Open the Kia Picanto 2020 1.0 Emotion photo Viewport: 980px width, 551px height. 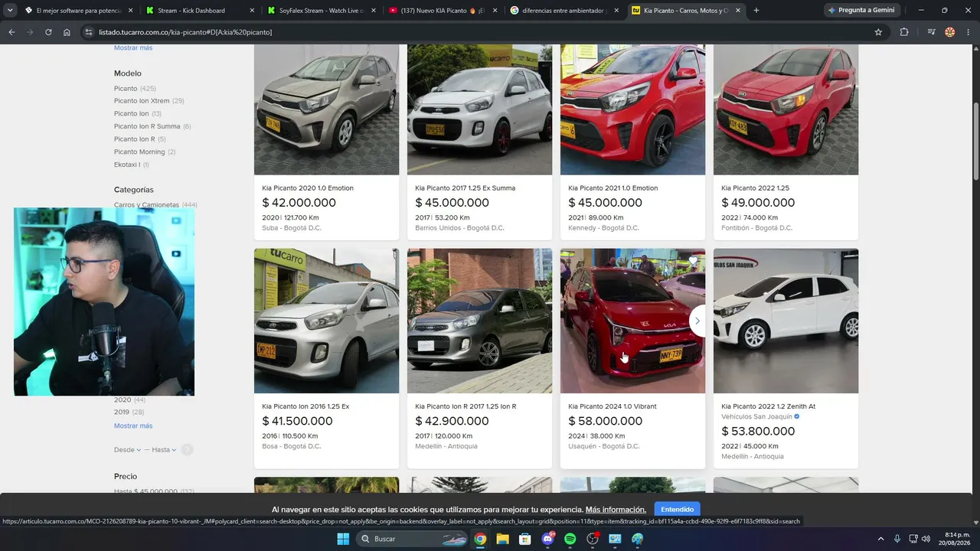click(x=326, y=109)
